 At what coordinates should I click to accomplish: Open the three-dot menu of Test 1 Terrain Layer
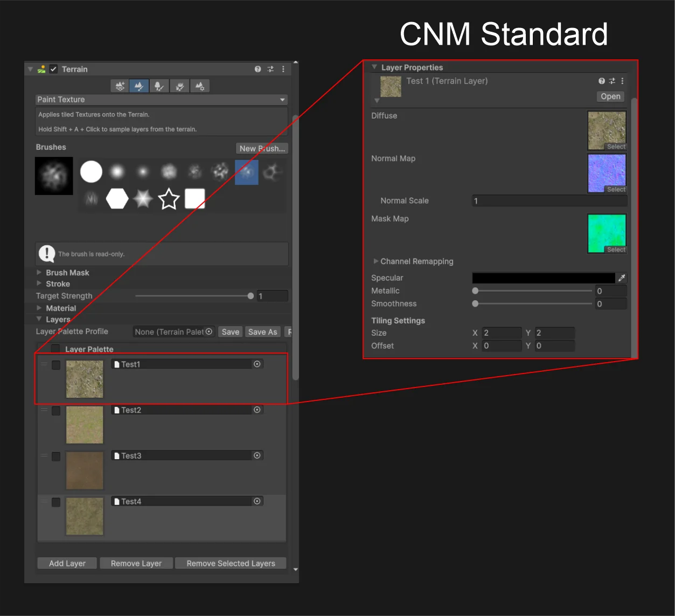click(622, 81)
